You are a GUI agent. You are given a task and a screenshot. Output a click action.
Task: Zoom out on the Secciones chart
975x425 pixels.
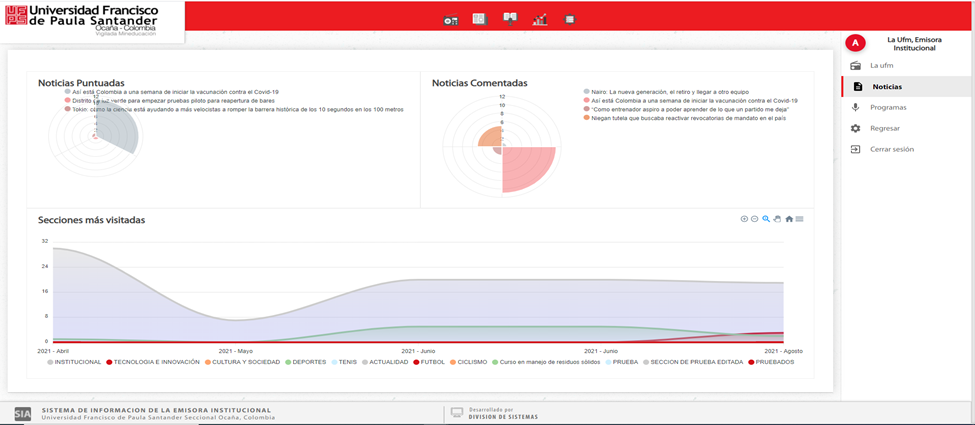pos(755,219)
